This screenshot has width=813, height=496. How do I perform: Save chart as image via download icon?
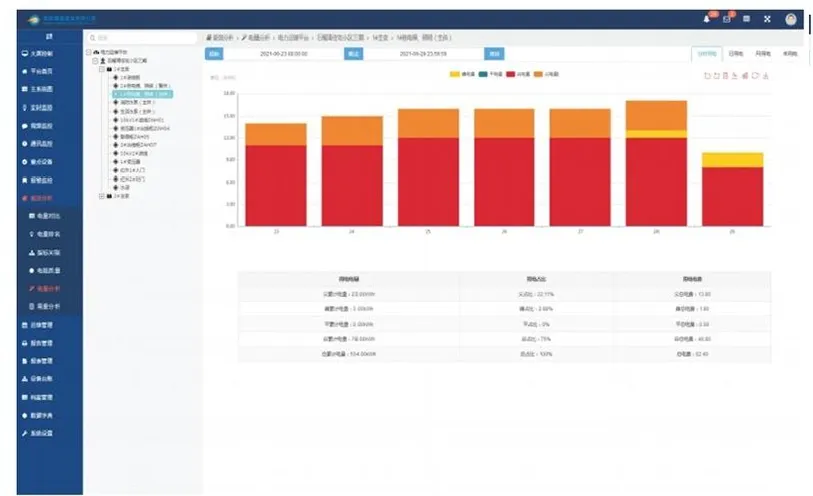click(765, 75)
